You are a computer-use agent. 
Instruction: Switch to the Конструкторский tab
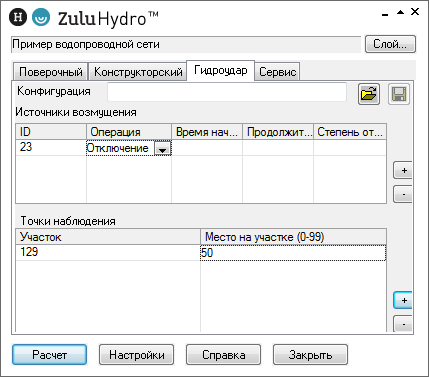point(138,72)
